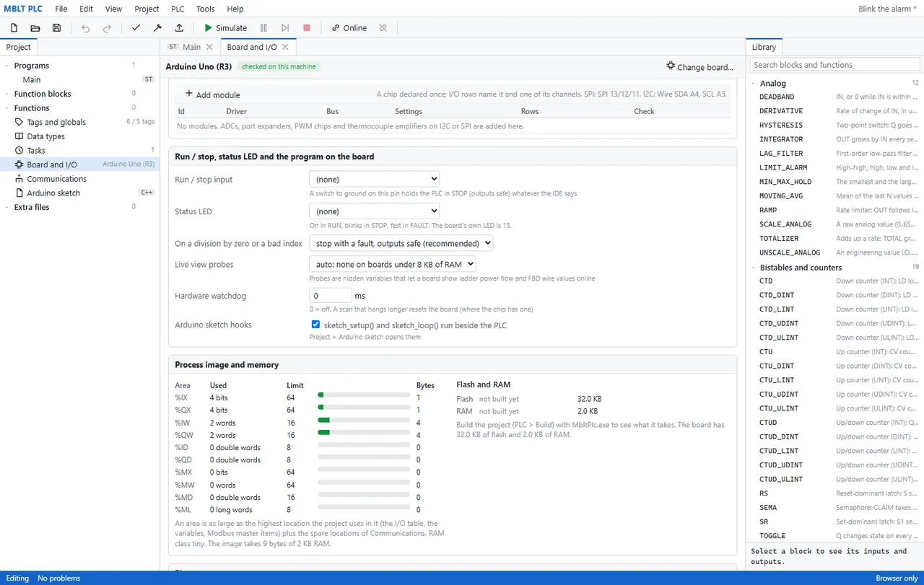This screenshot has width=924, height=585.
Task: Redo the last undone edit
Action: click(x=108, y=28)
